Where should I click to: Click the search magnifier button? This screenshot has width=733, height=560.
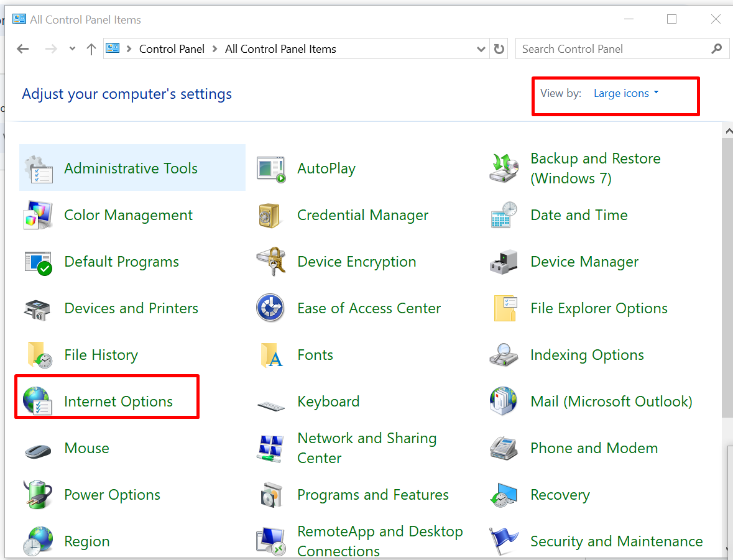point(717,48)
